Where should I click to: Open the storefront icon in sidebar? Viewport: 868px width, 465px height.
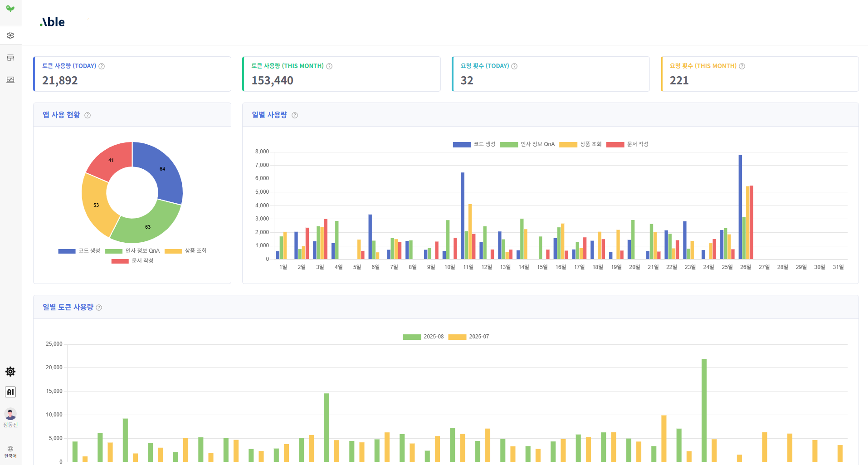pyautogui.click(x=10, y=58)
